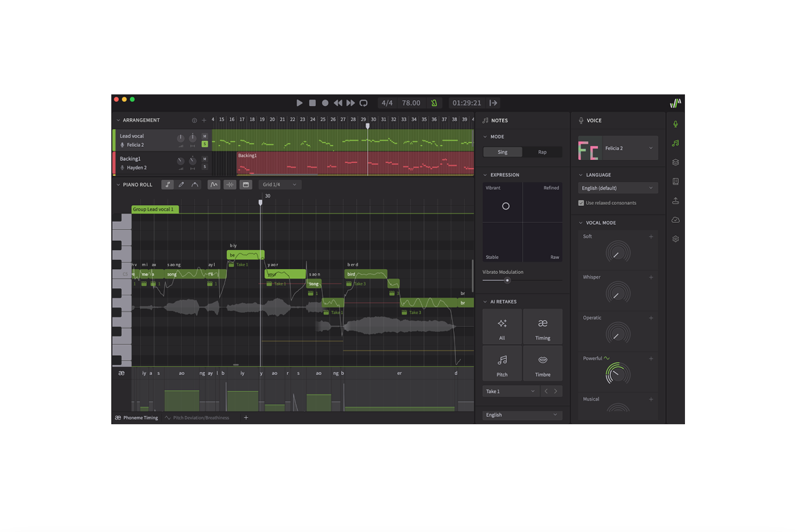Toggle waveform display in Piano Roll
Screen dimensions: 797x532
[x=230, y=185]
